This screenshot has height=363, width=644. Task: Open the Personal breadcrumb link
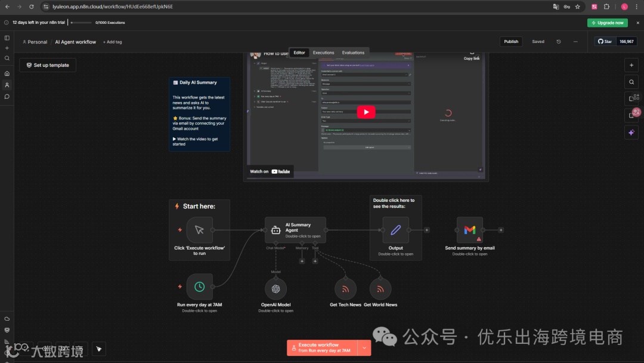click(x=35, y=42)
